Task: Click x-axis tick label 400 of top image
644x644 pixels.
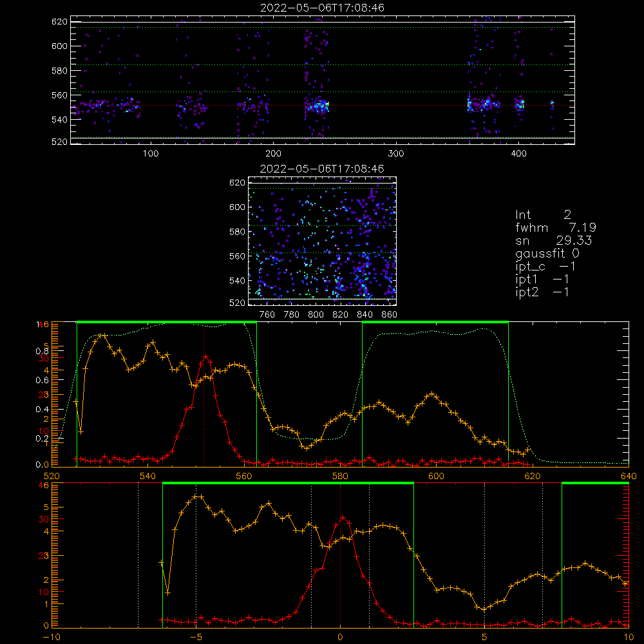Action: 518,154
